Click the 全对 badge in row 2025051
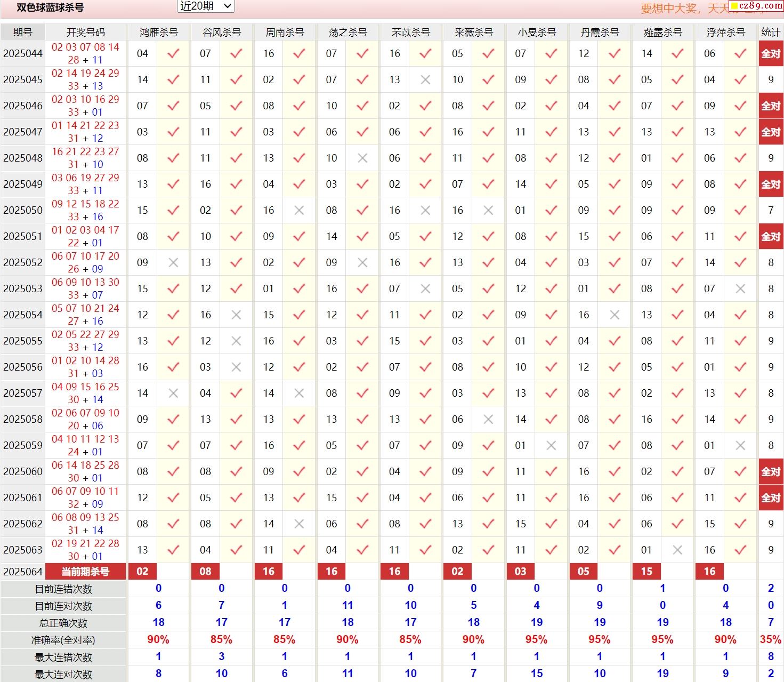Viewport: 784px width, 682px height. [x=771, y=236]
